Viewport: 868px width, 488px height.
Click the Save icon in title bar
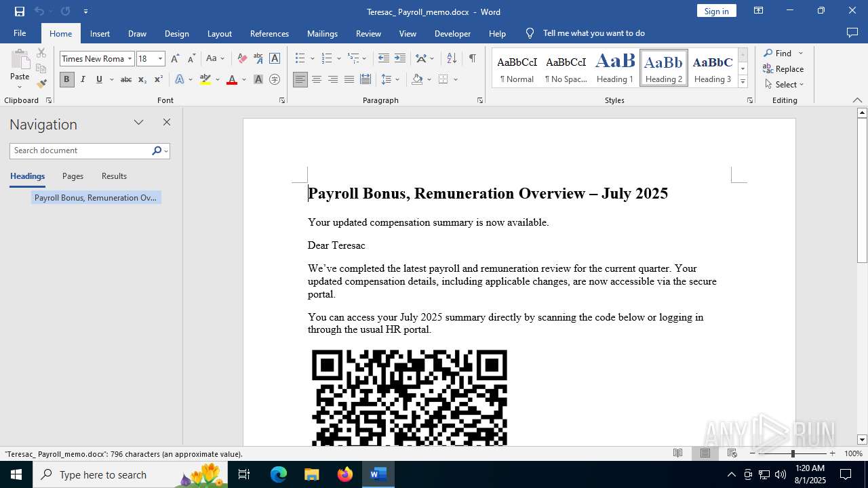(19, 11)
